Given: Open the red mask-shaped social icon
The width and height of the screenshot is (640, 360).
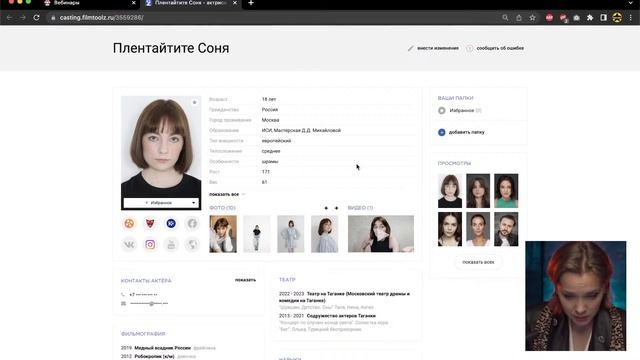Looking at the screenshot, I should [x=150, y=223].
